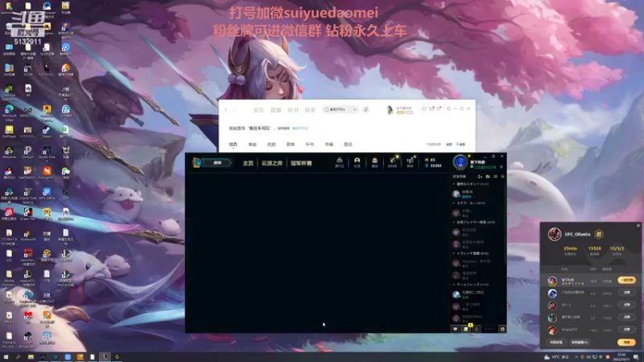Create new folder in League friends panel
The width and height of the screenshot is (644, 362).
click(488, 176)
